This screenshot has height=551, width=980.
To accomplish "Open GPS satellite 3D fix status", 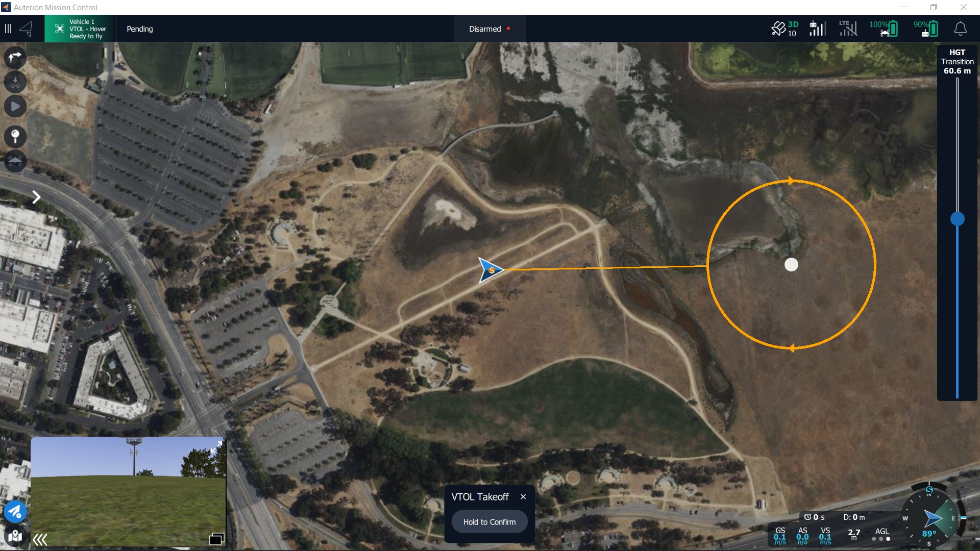I will click(x=785, y=29).
